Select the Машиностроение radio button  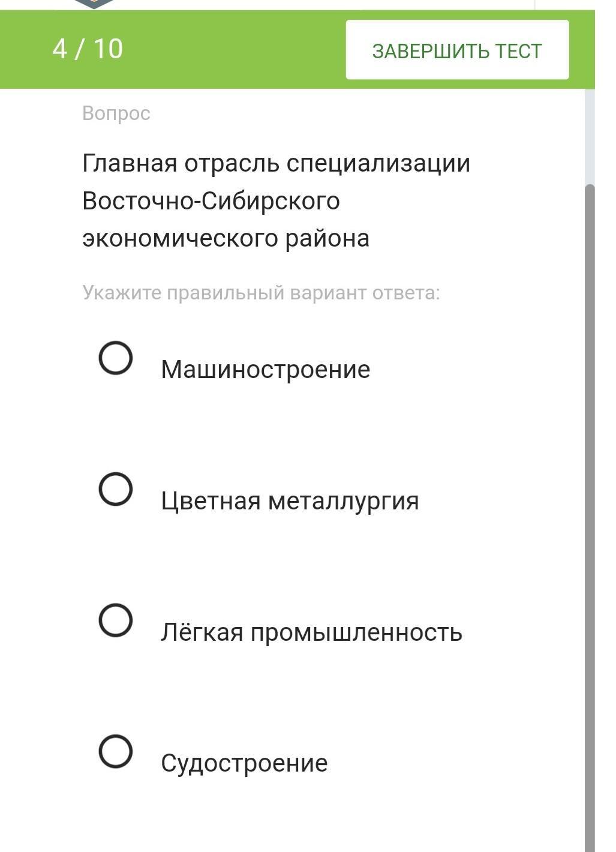[x=116, y=358]
